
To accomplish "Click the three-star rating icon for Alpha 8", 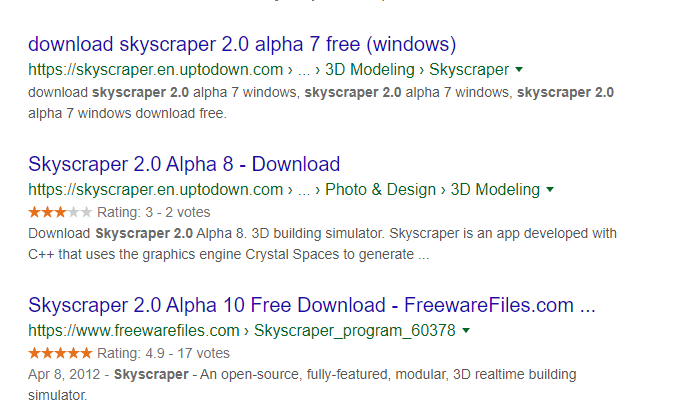I will tap(60, 212).
